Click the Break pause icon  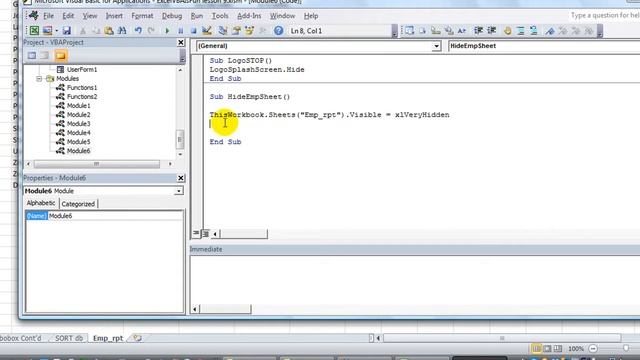180,31
